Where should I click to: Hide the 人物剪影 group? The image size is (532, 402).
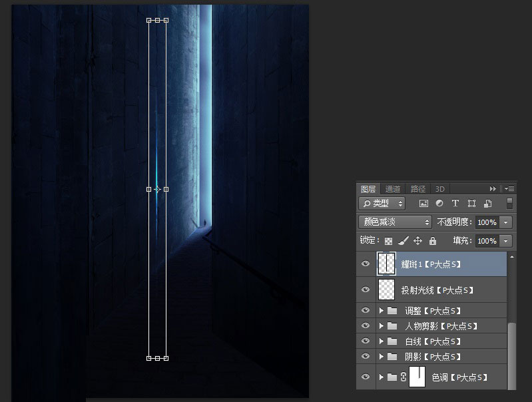(366, 325)
